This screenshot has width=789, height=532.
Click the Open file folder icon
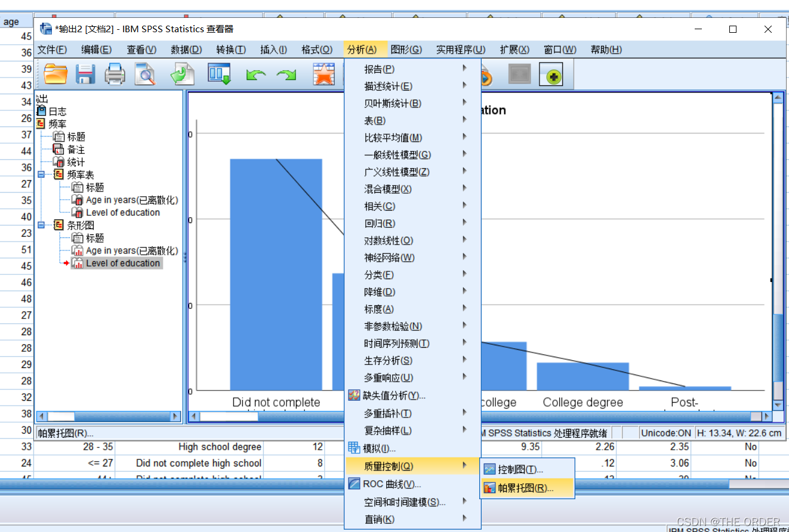pos(56,75)
